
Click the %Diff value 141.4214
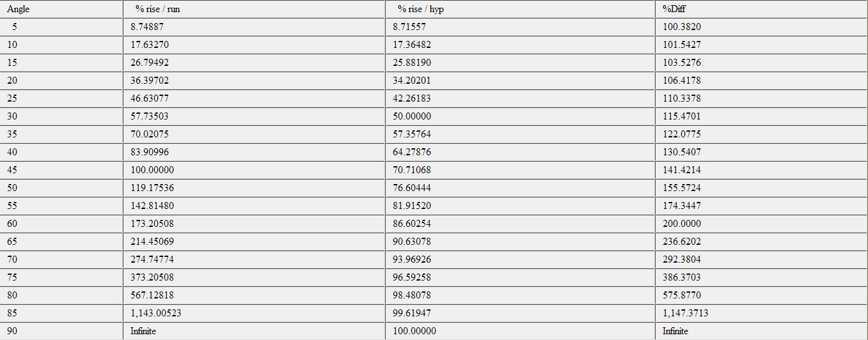tap(761, 170)
